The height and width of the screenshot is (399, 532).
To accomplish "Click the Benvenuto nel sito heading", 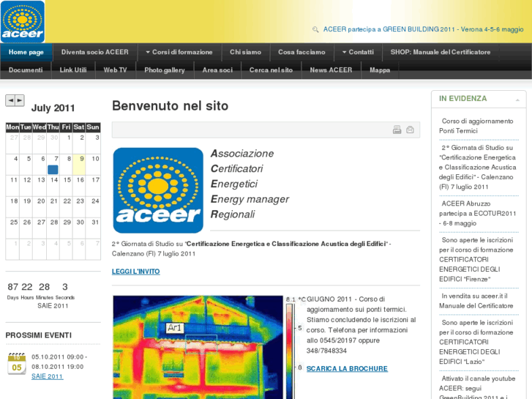I will click(x=171, y=106).
